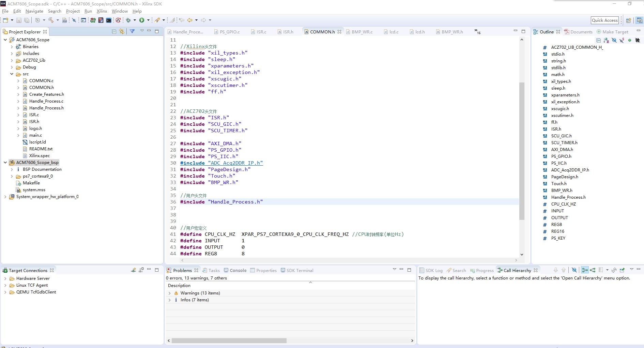Toggle the Skip All Breakpoints icon
644x348 pixels.
click(x=74, y=20)
